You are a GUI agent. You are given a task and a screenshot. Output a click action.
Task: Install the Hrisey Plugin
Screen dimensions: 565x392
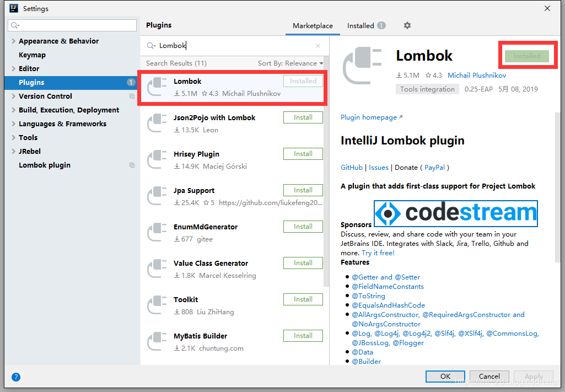(x=303, y=154)
